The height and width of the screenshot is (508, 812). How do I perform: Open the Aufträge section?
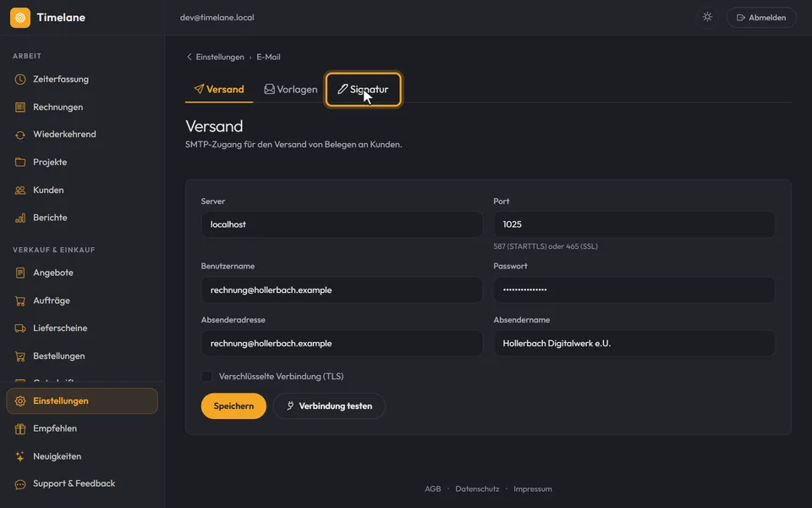pyautogui.click(x=82, y=301)
